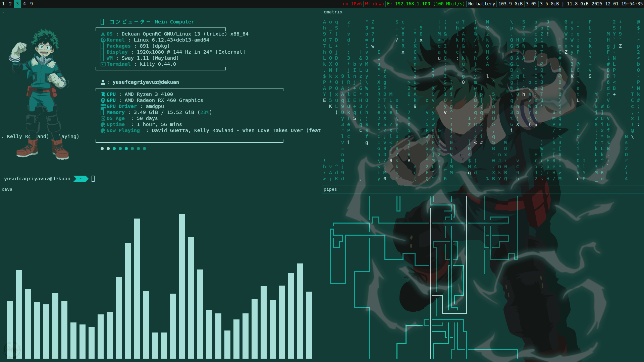Click the 23% memory percentage
The height and width of the screenshot is (362, 644).
pyautogui.click(x=205, y=113)
